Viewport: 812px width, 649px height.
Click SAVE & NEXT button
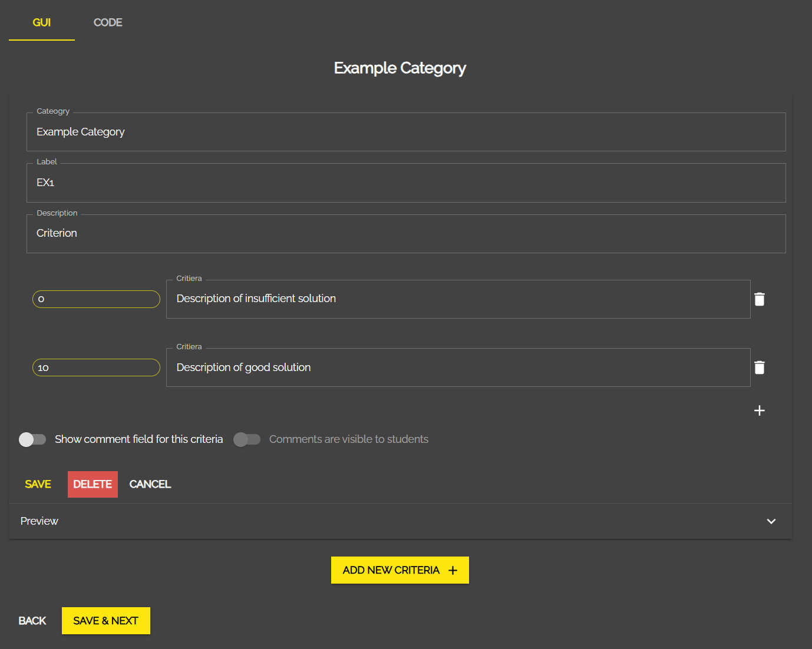pos(106,621)
